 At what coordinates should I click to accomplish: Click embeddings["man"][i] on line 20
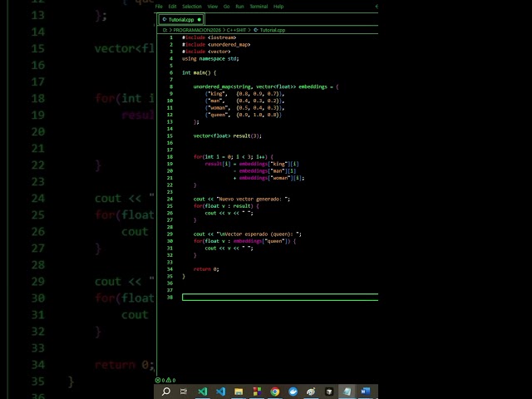[x=268, y=171]
